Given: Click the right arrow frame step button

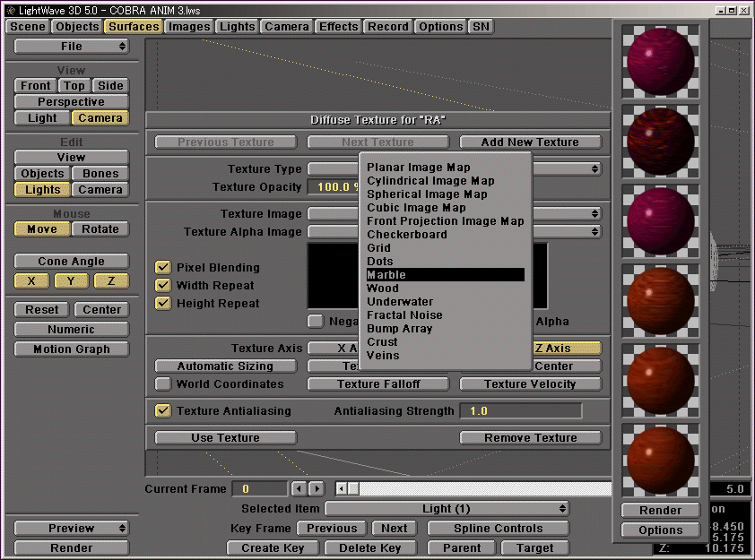Looking at the screenshot, I should click(317, 488).
